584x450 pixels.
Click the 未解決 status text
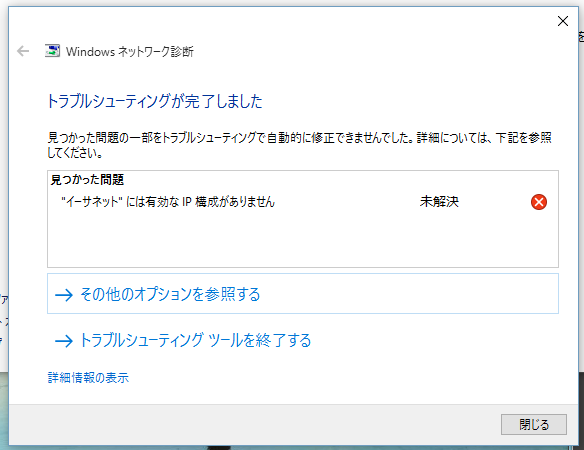[x=439, y=202]
